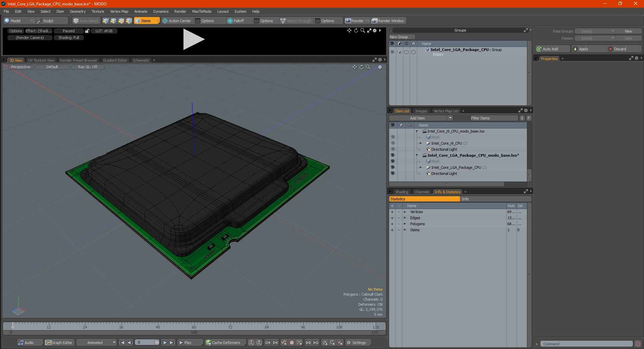Viewport: 644px width, 349px height.
Task: Switch to Channels tab
Action: pyautogui.click(x=422, y=192)
